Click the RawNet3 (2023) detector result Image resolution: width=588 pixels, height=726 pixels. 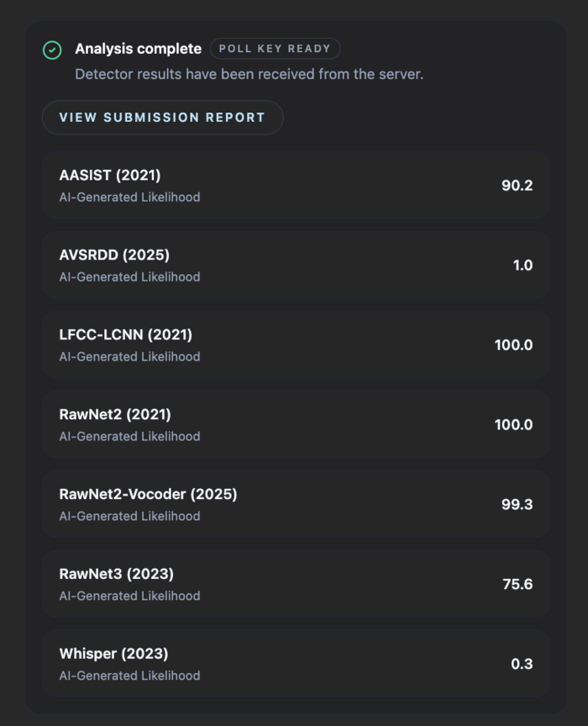[294, 584]
